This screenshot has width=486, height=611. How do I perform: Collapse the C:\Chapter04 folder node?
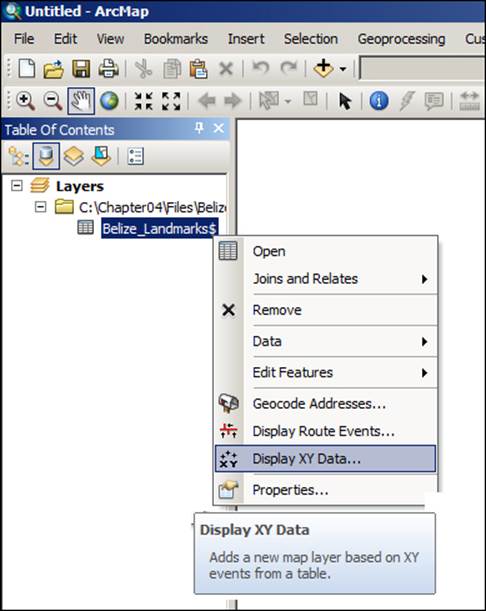point(40,207)
